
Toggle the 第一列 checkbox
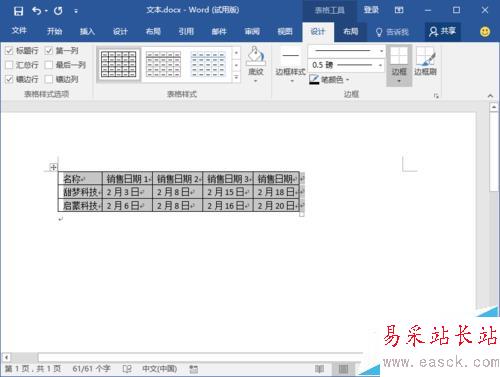pyautogui.click(x=49, y=51)
